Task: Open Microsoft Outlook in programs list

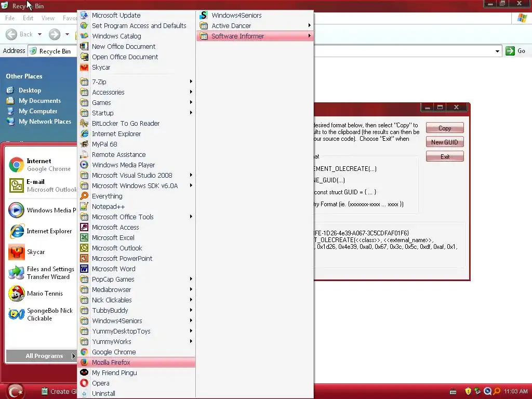Action: click(136, 248)
